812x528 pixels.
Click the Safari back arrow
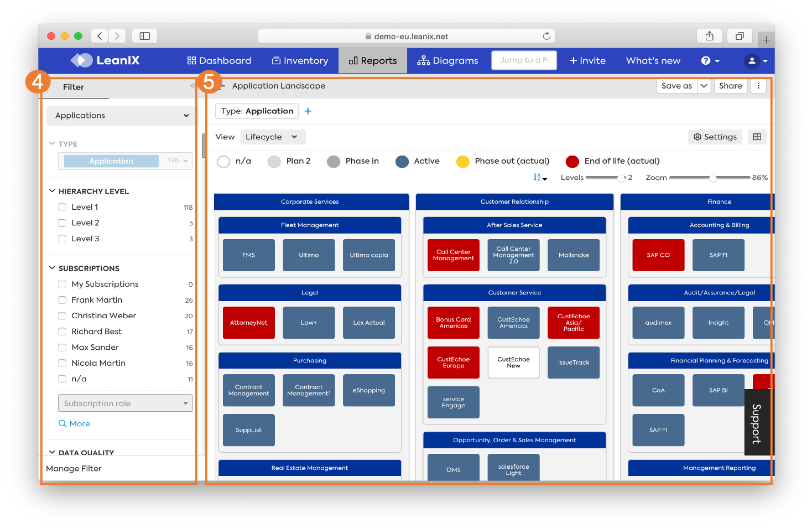(x=100, y=36)
